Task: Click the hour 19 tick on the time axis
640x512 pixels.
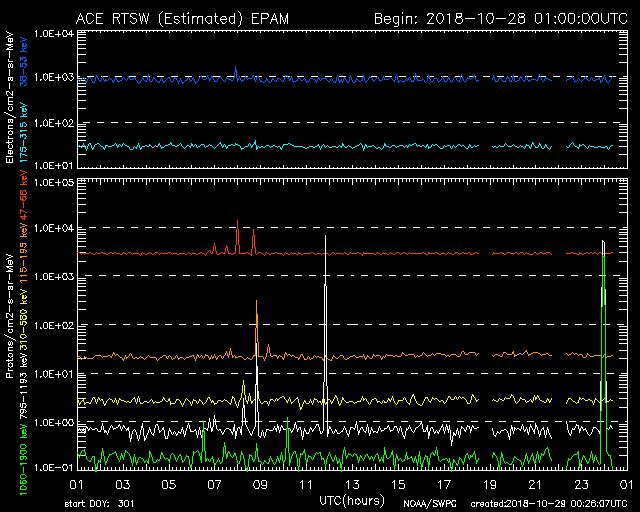Action: coord(488,483)
